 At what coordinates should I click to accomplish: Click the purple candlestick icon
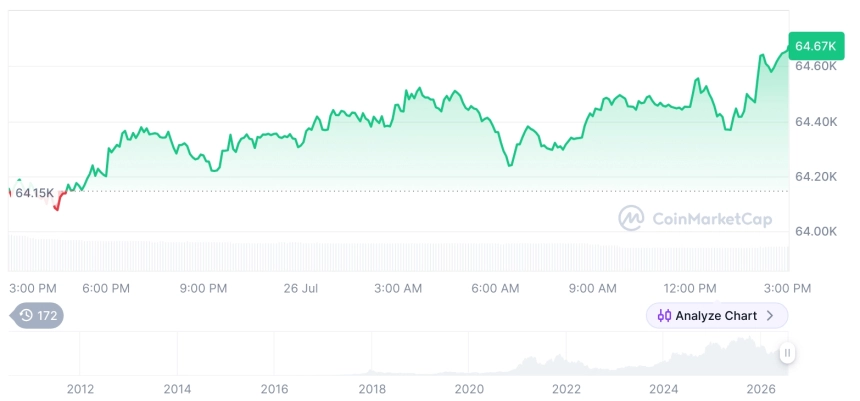click(664, 315)
